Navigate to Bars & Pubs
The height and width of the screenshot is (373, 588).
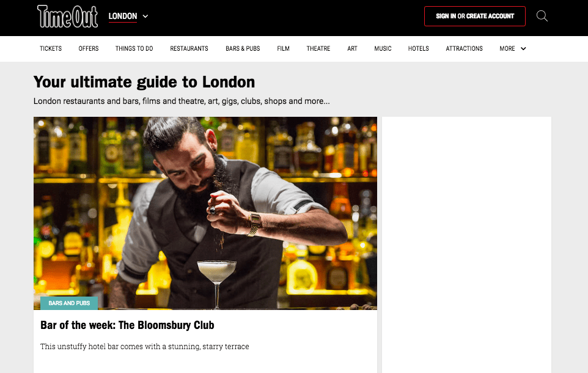pos(243,48)
